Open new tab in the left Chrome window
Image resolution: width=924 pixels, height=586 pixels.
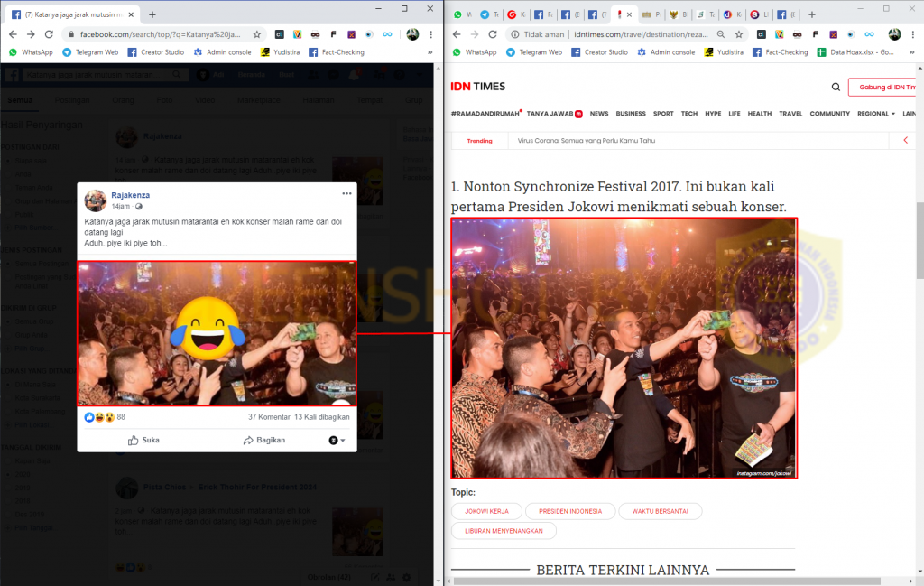[x=152, y=14]
